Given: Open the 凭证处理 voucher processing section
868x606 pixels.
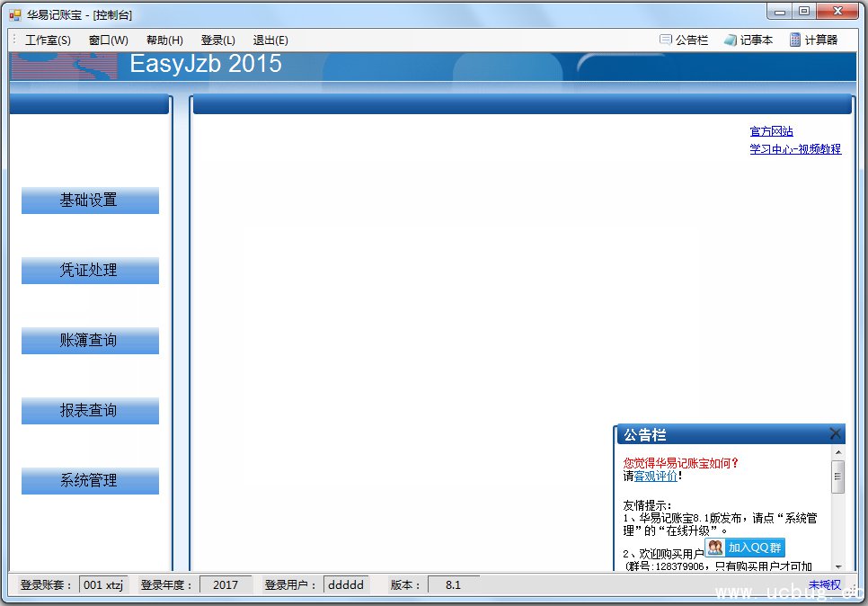Looking at the screenshot, I should (90, 271).
